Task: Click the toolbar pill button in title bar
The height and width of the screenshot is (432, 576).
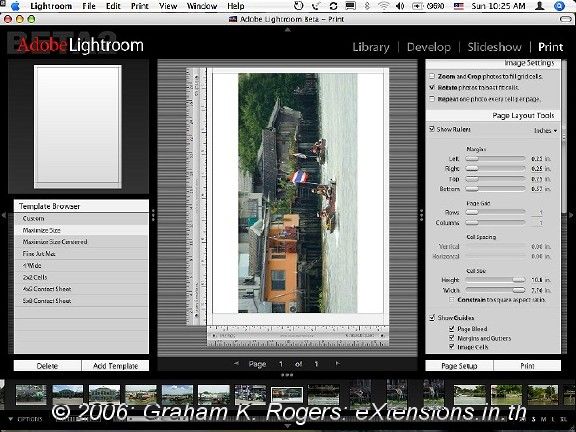Action: click(566, 19)
